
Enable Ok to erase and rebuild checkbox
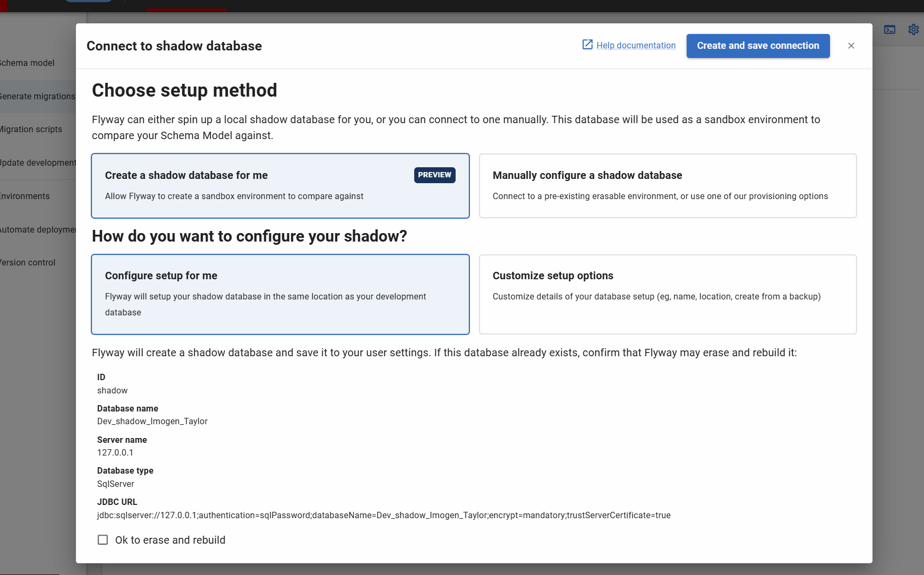click(103, 540)
